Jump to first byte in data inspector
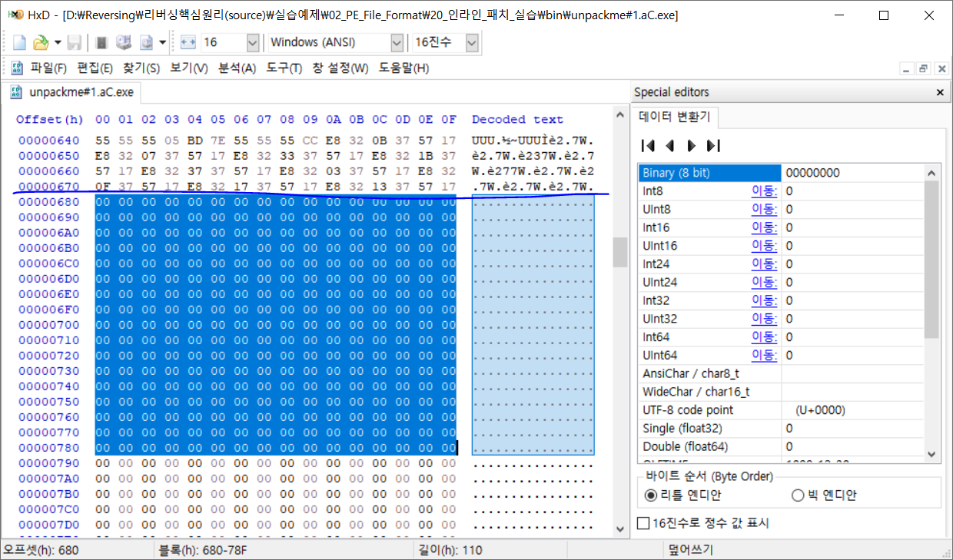This screenshot has width=953, height=560. click(648, 145)
